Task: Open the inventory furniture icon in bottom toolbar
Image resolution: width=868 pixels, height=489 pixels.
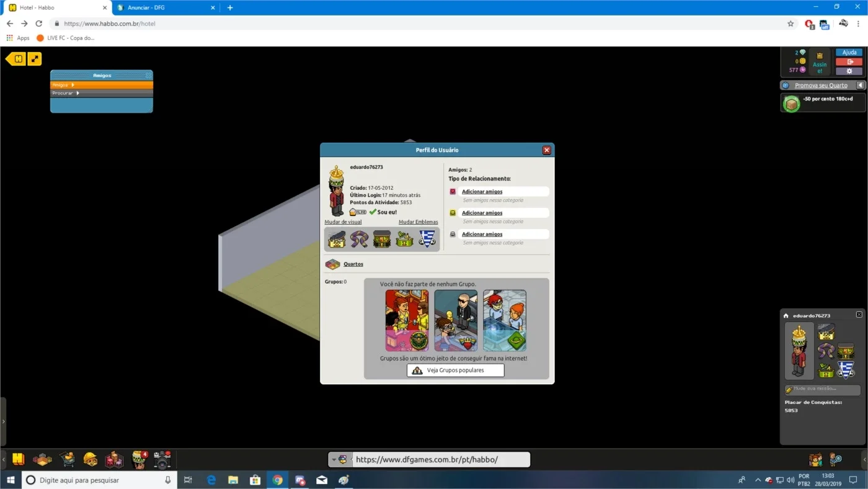Action: (115, 460)
